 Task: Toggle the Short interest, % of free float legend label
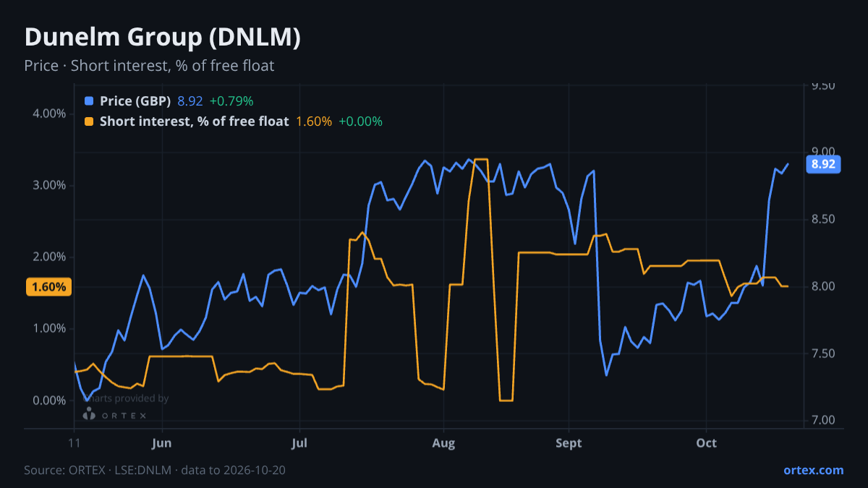coord(194,121)
